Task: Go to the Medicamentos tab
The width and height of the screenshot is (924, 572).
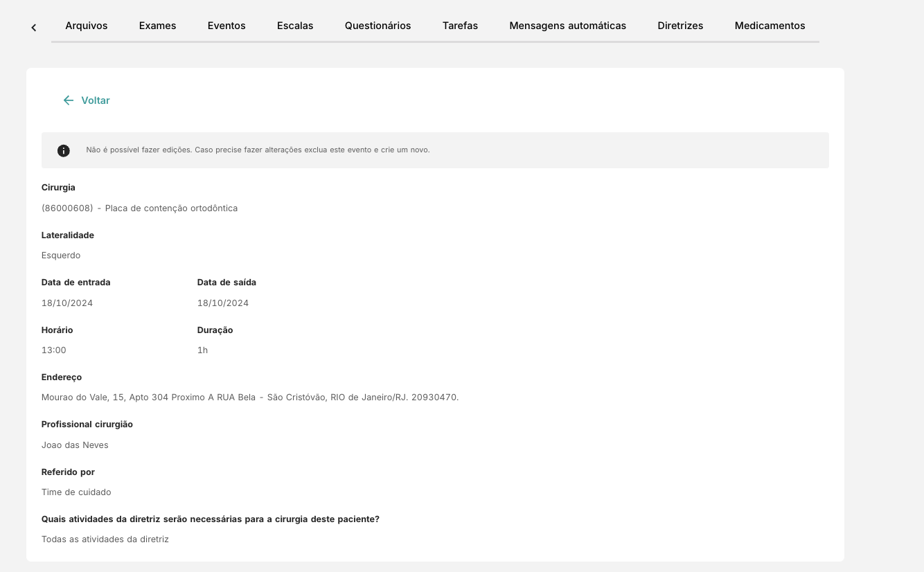Action: tap(770, 26)
